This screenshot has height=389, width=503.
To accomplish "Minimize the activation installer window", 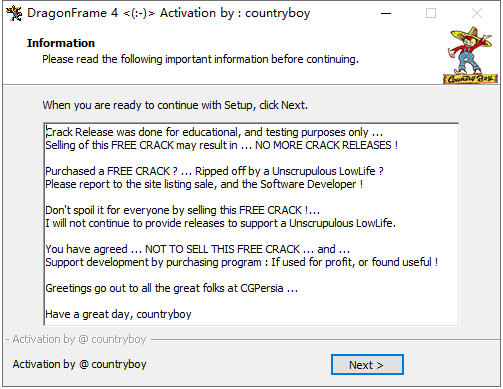I will (386, 14).
